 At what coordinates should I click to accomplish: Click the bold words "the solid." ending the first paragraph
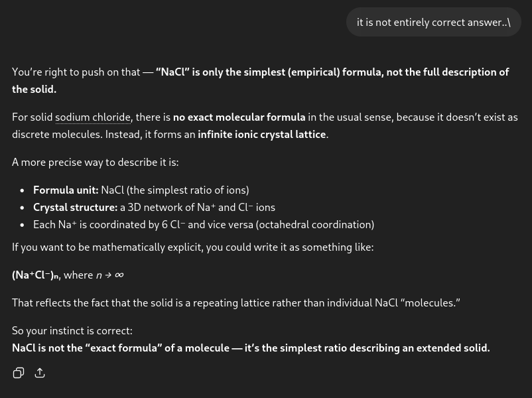(x=34, y=90)
